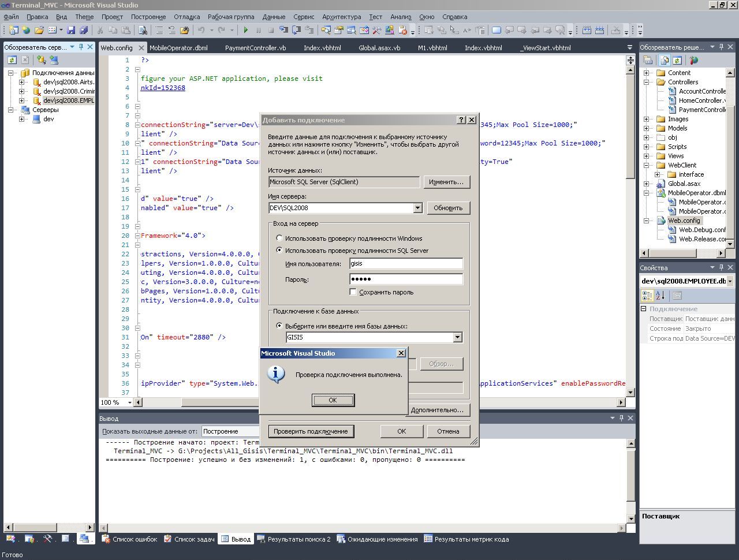This screenshot has width=739, height=560.
Task: Click Properties icon in Solution Explorer toolbar
Action: 648,60
